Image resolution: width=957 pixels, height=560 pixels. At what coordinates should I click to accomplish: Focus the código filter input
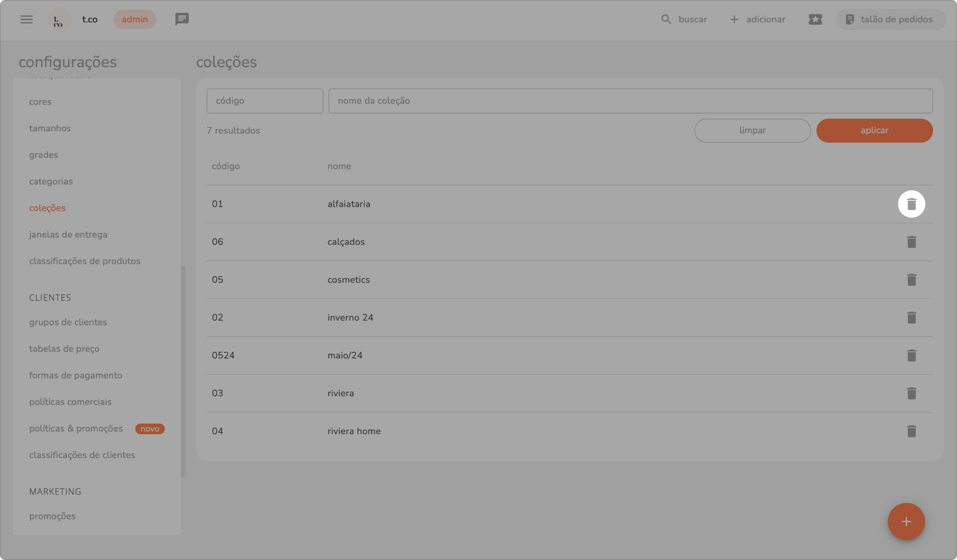(265, 101)
